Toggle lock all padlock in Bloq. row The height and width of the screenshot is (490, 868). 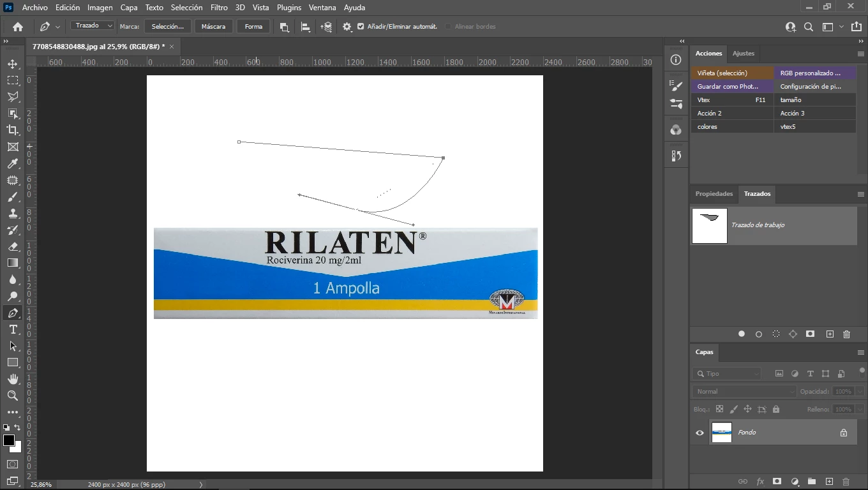776,409
